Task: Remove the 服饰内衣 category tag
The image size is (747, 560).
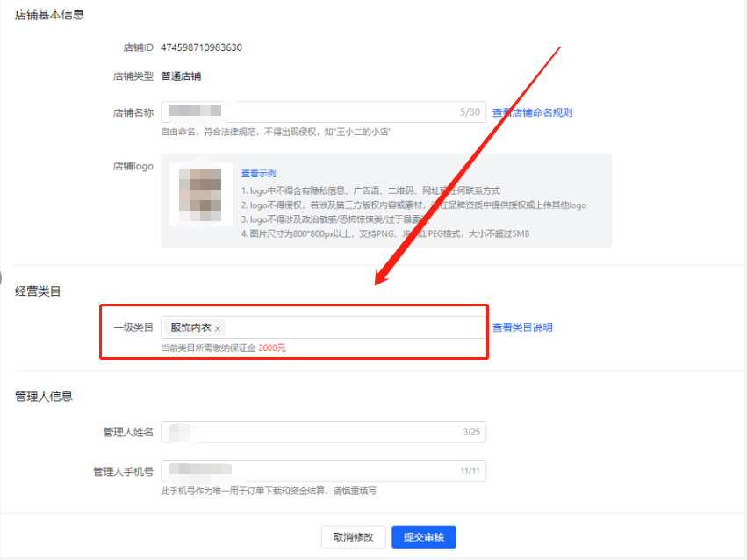Action: pyautogui.click(x=219, y=327)
